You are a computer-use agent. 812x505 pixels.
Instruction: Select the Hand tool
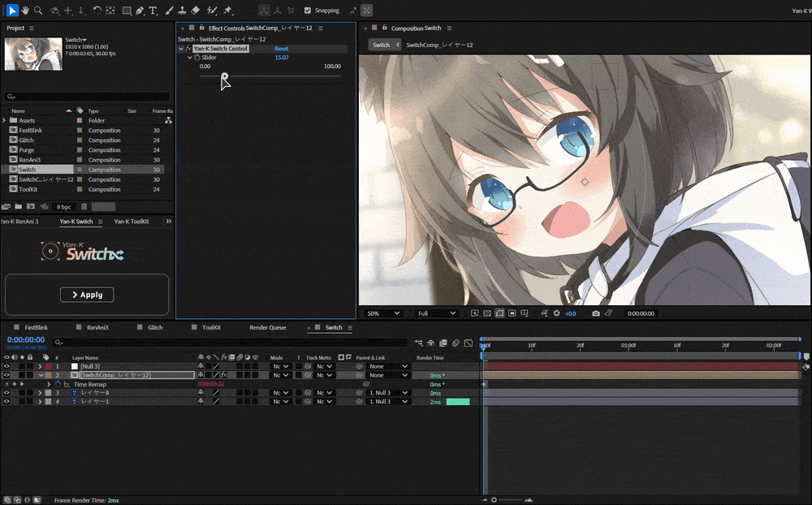coord(25,10)
